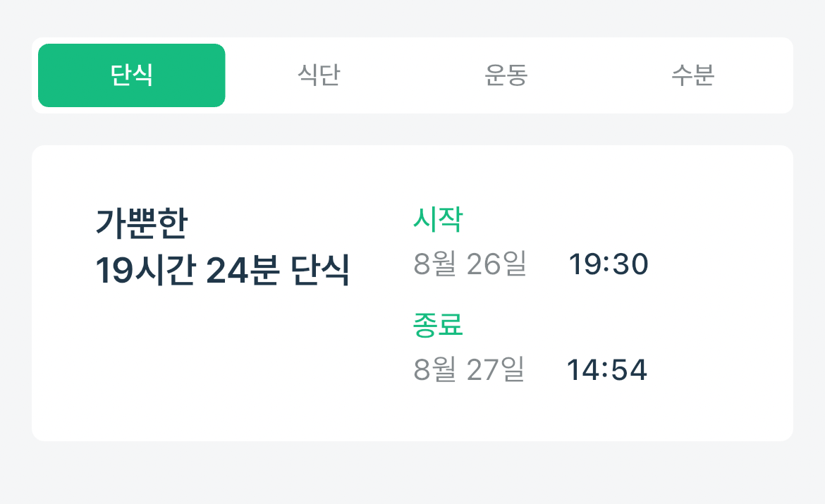Image resolution: width=825 pixels, height=504 pixels.
Task: Tap the tab bar container
Action: click(x=412, y=74)
